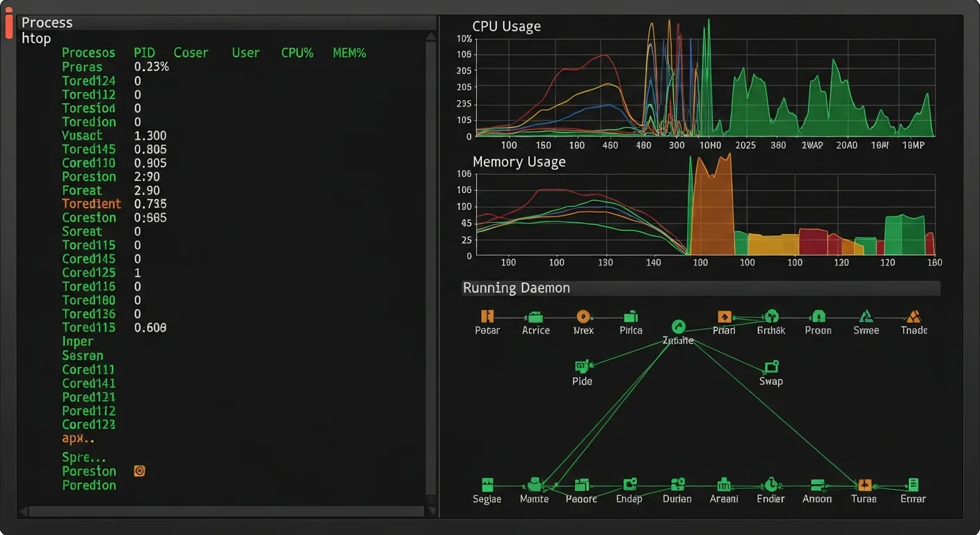Image resolution: width=980 pixels, height=535 pixels.
Task: Sort processes by the MEM% column
Action: (x=349, y=52)
